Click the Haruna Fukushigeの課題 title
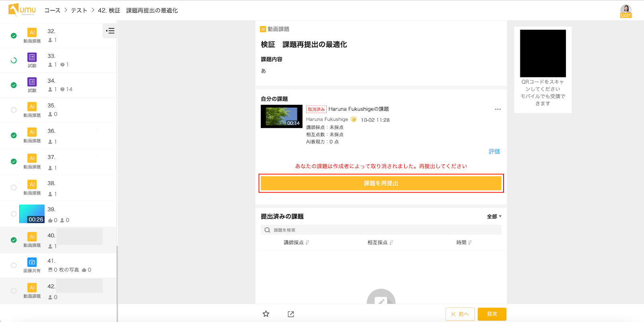This screenshot has height=322, width=644. tap(359, 109)
